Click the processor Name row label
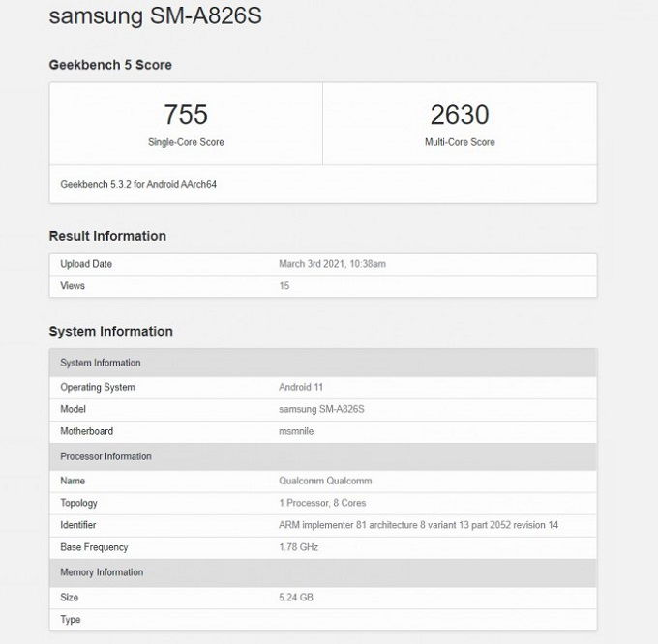The height and width of the screenshot is (644, 658). tap(73, 481)
